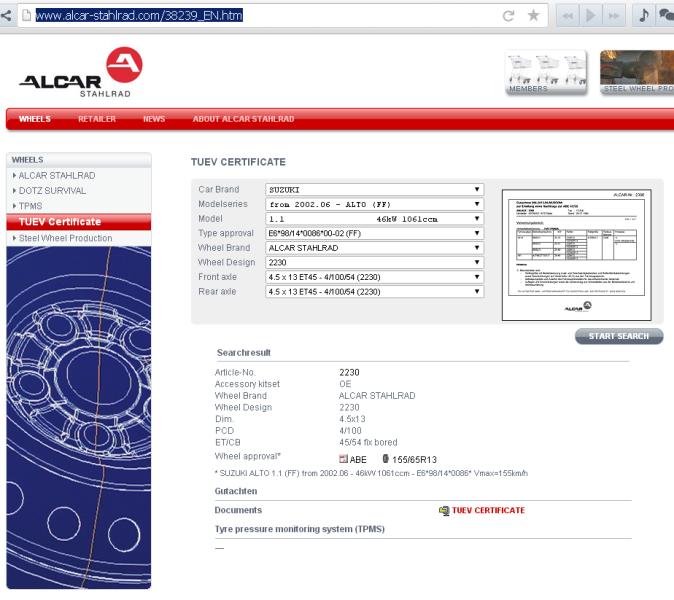Click the 155/65R13 tyre icon

tap(385, 459)
